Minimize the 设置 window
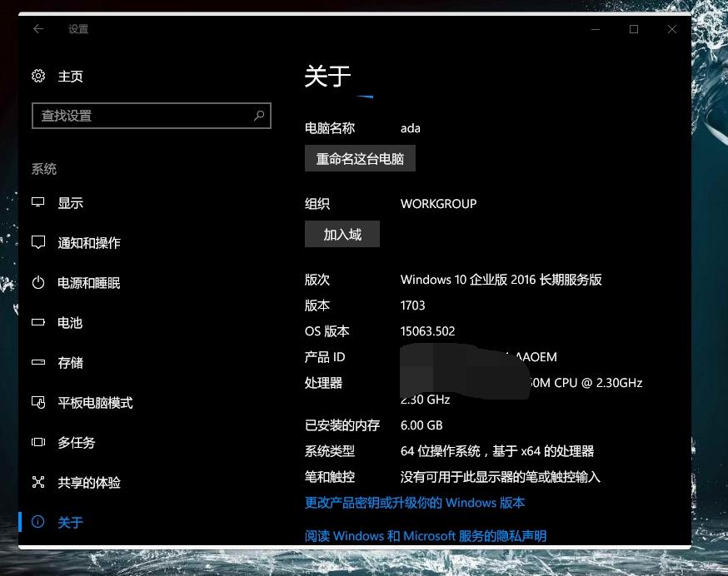This screenshot has height=576, width=728. pyautogui.click(x=596, y=29)
